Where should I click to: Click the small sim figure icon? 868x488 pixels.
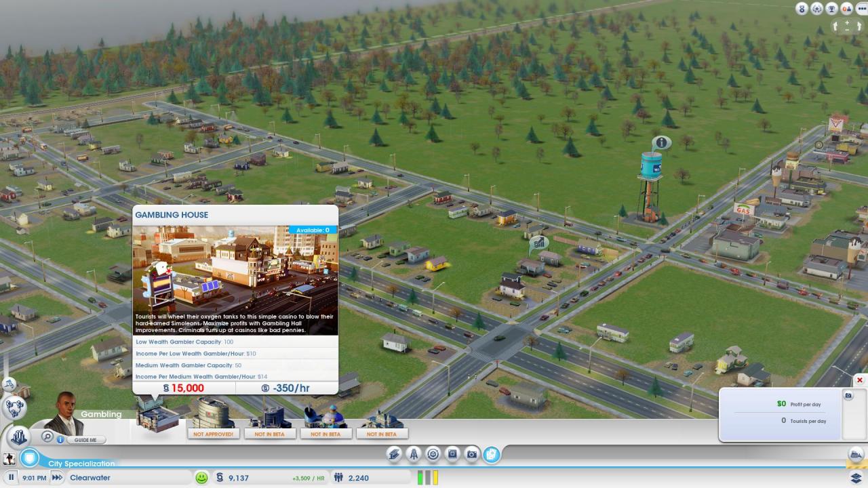(8, 457)
